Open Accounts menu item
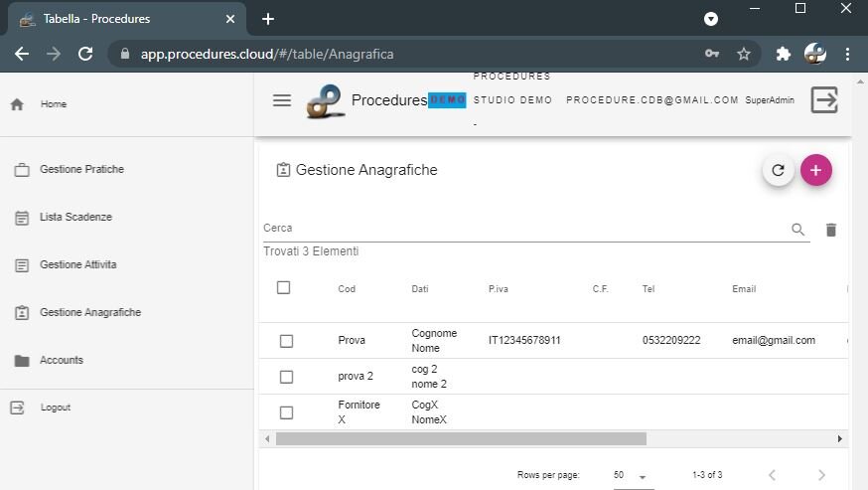868x490 pixels. tap(62, 360)
